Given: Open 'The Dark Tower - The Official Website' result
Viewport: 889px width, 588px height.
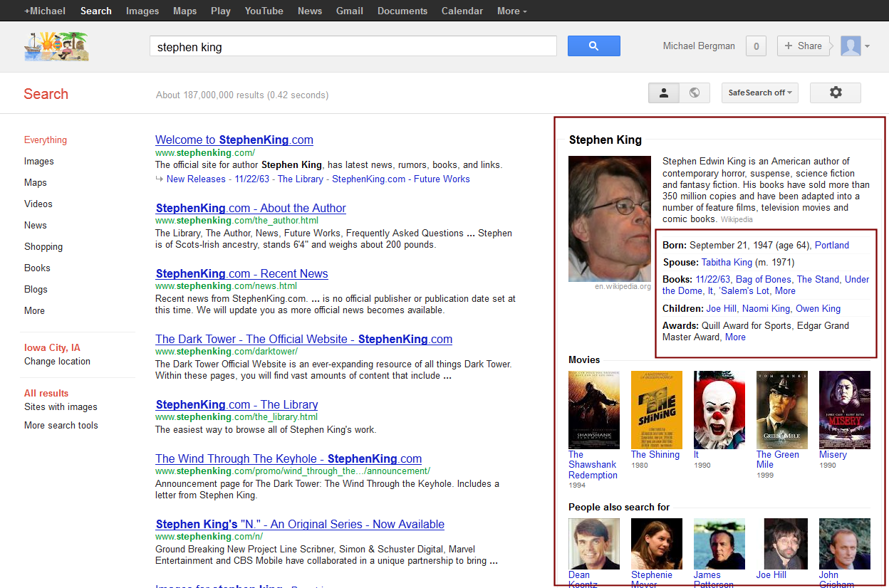Looking at the screenshot, I should (x=304, y=340).
